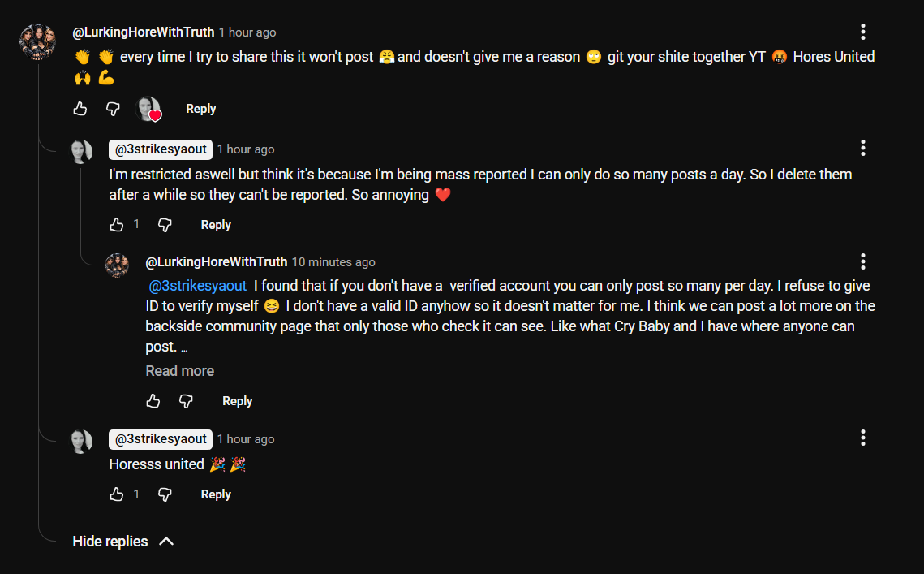This screenshot has width=924, height=574.
Task: Dislike the top LurkingHoreWithTruth comment
Action: 113,109
